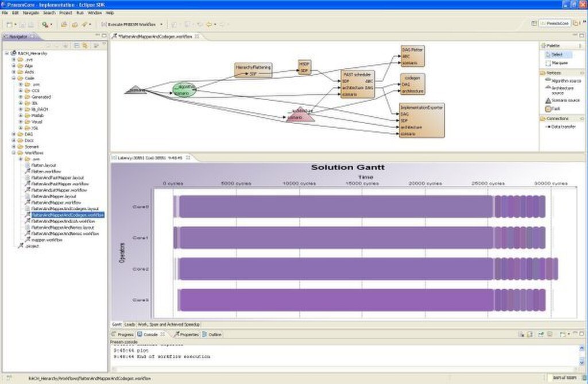The width and height of the screenshot is (588, 384).
Task: Select the Marquee tool in Palette
Action: 556,63
